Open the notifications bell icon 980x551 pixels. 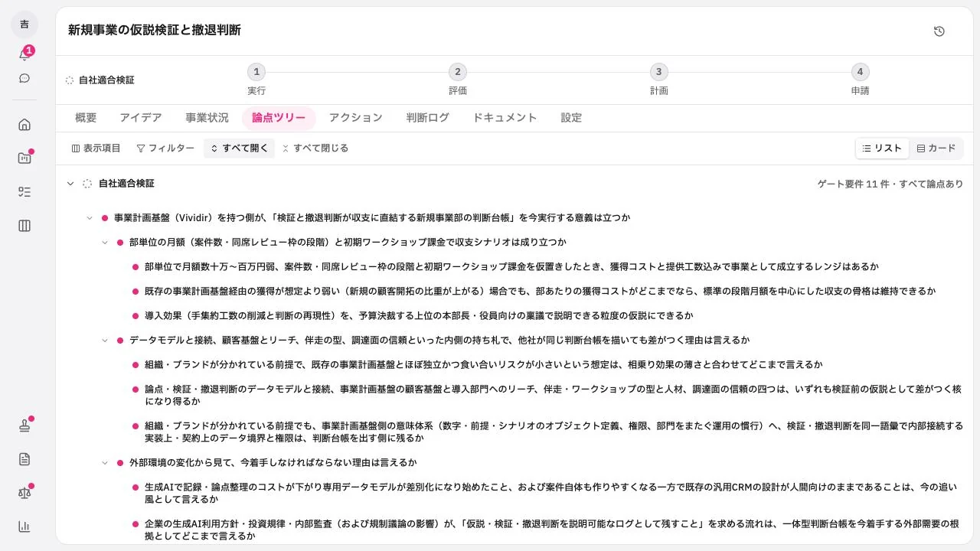click(x=24, y=54)
